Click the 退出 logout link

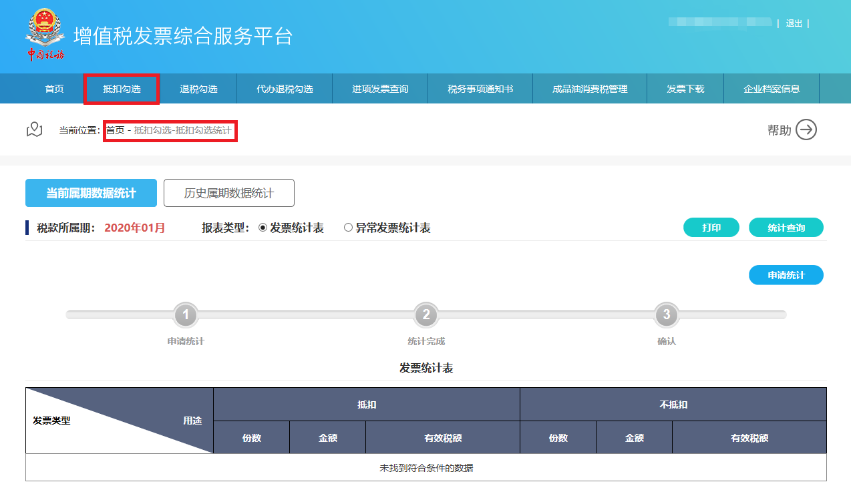(x=794, y=23)
